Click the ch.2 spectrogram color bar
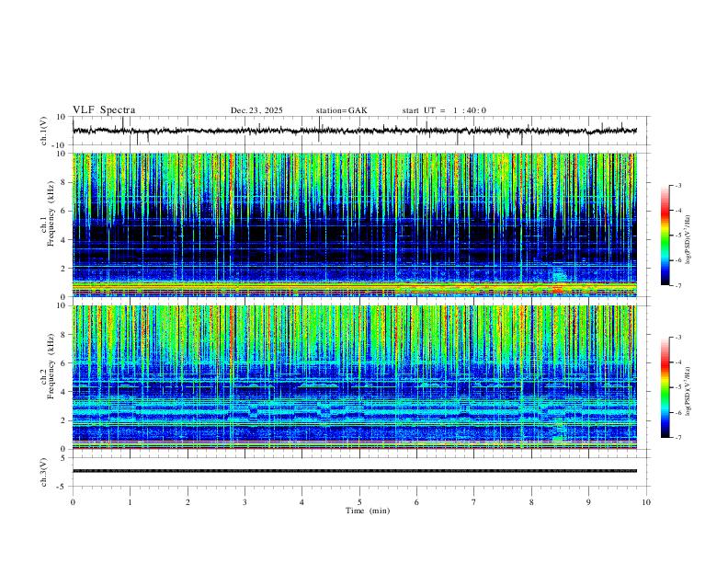 (x=665, y=387)
